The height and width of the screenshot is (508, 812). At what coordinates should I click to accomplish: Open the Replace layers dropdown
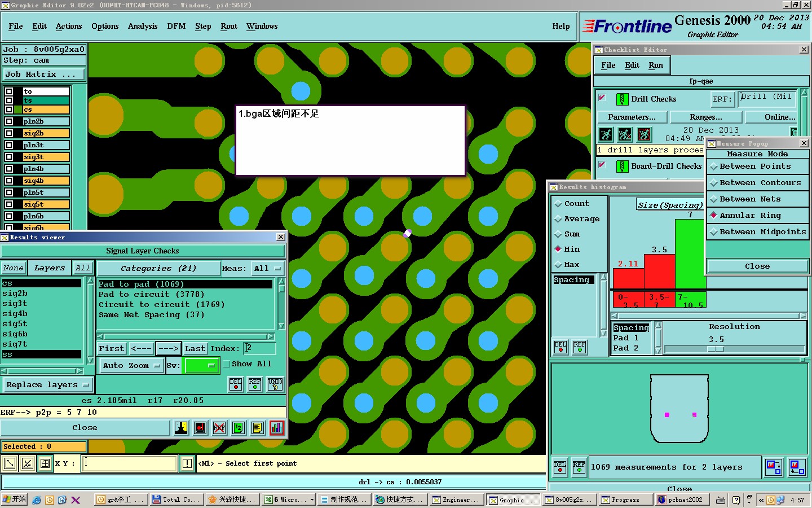tap(47, 385)
